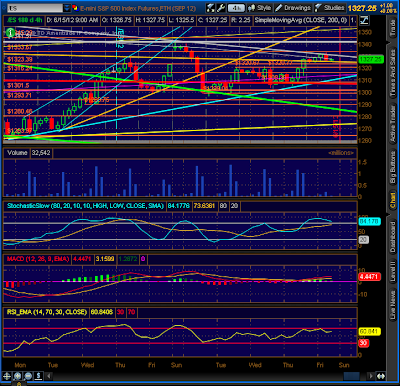Click the pan crosshair icon at bottom left
Image resolution: width=400 pixels, height=386 pixels.
click(7, 376)
